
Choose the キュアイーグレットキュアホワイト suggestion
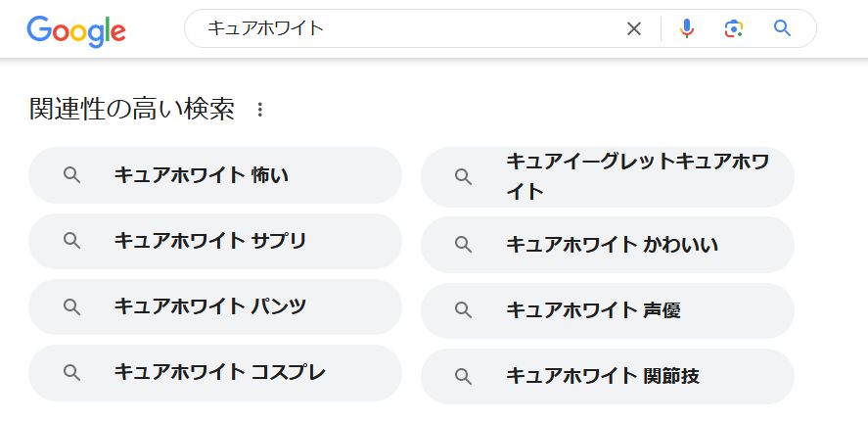(x=607, y=177)
